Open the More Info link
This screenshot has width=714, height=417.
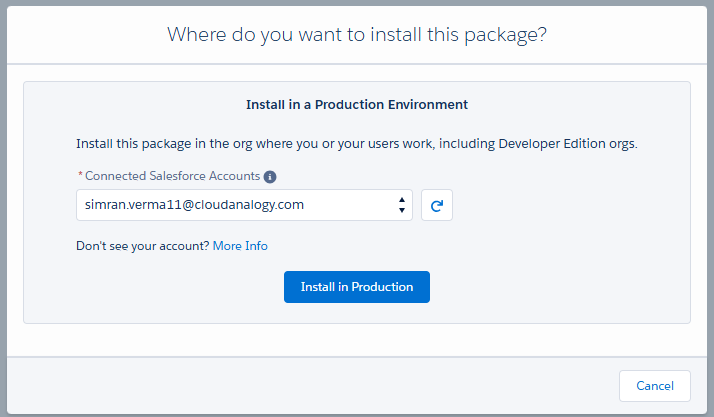point(240,246)
